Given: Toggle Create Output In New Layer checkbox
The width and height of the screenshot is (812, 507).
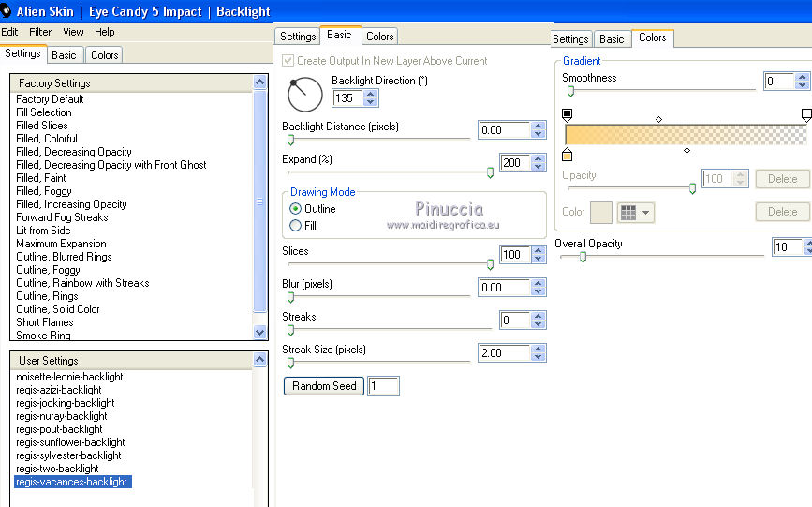Looking at the screenshot, I should click(288, 61).
